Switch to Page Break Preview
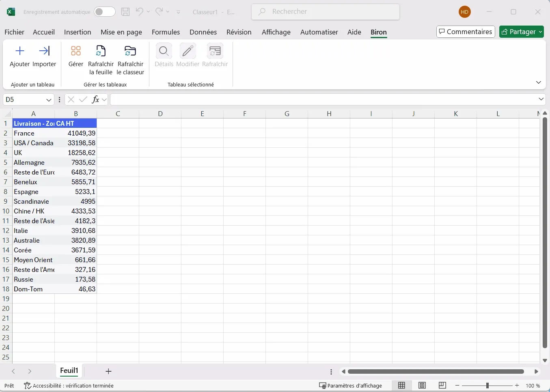The height and width of the screenshot is (392, 550). coord(442,386)
